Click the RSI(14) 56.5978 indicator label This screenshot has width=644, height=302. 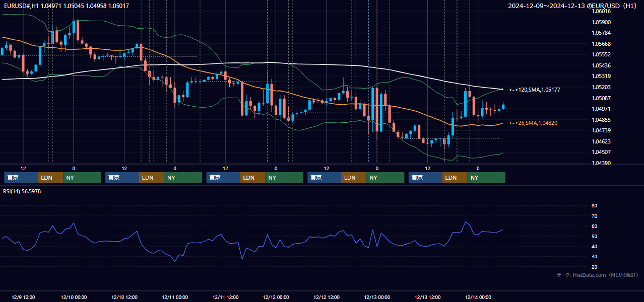click(22, 191)
